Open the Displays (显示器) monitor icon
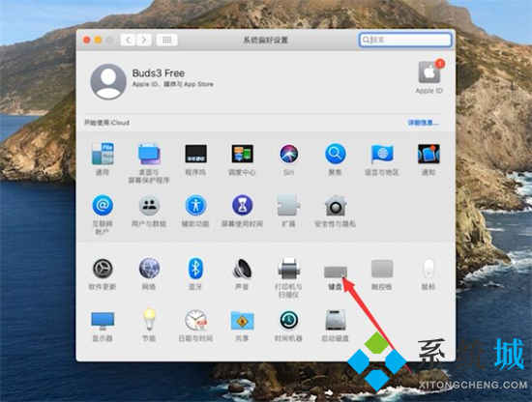The height and width of the screenshot is (402, 532). tap(103, 321)
